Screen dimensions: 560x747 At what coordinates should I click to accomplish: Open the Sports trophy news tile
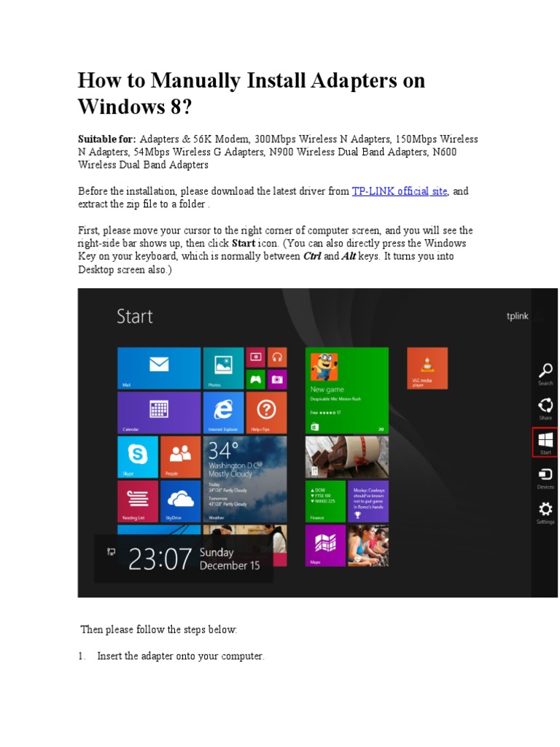pyautogui.click(x=368, y=501)
